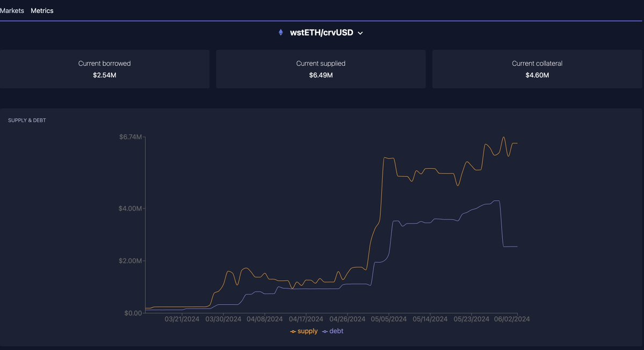Select the Current collateral card
644x350 pixels.
click(x=537, y=69)
